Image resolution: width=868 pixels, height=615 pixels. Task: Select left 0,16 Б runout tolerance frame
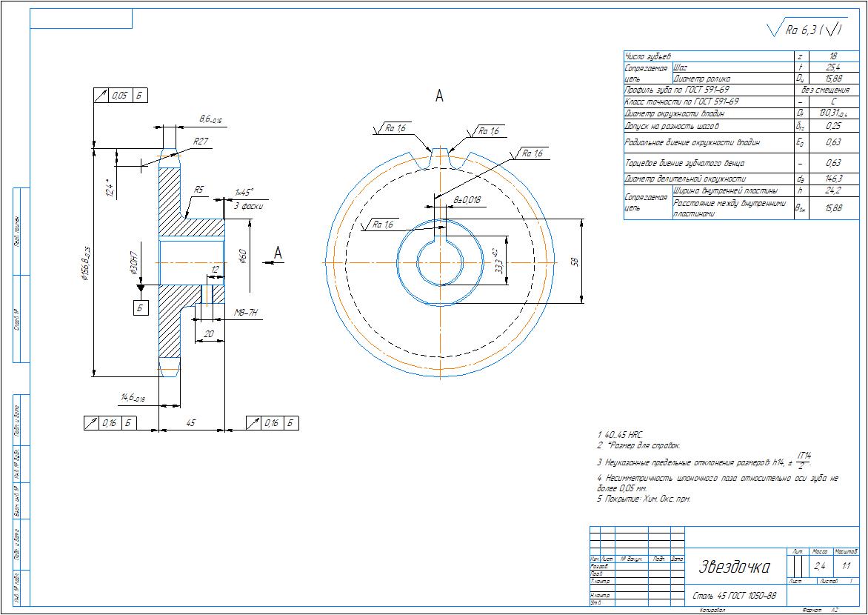(110, 423)
